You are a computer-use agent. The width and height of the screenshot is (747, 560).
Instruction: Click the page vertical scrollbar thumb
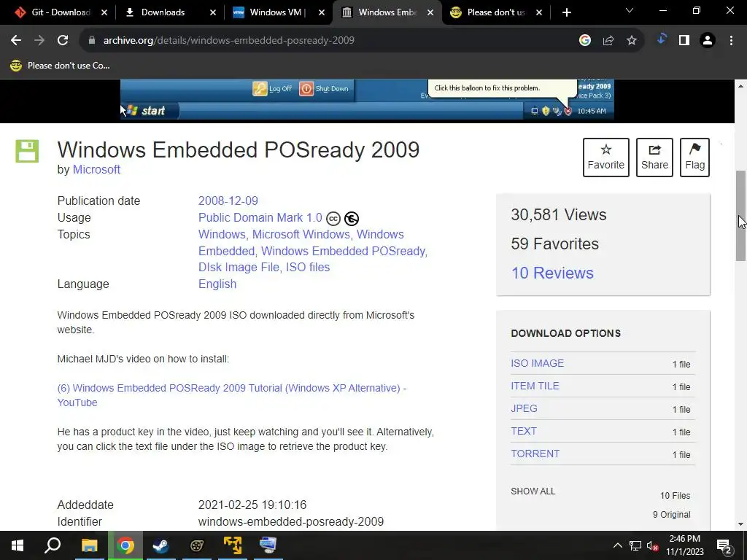[740, 215]
